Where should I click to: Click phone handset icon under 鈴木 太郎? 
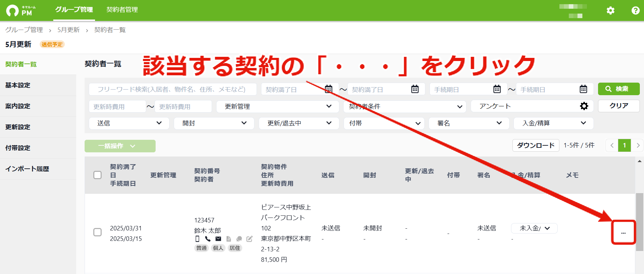point(208,239)
